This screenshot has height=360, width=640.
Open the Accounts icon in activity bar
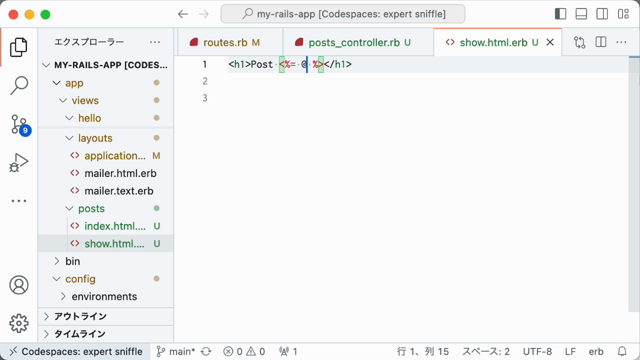pos(19,285)
